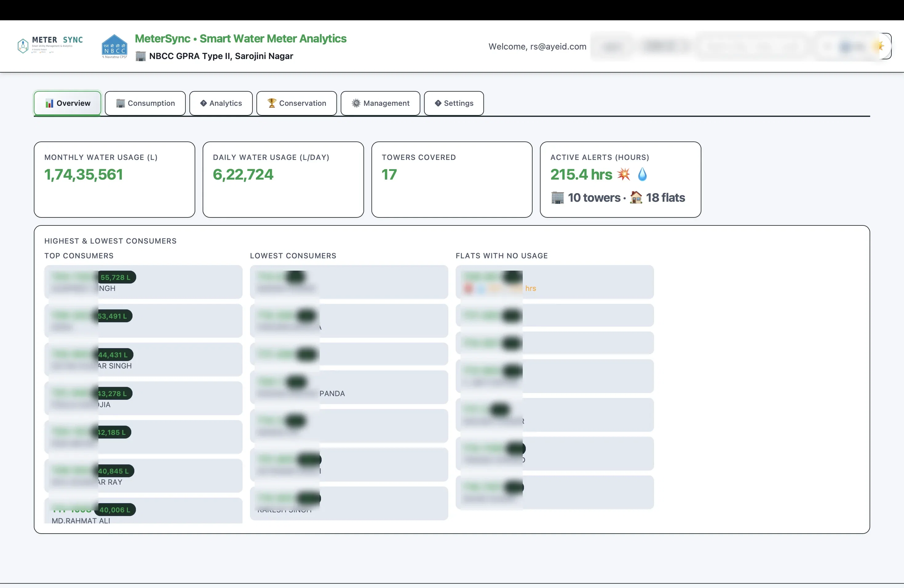Image resolution: width=904 pixels, height=588 pixels.
Task: Click the Towers Covered stat card
Action: 451,179
